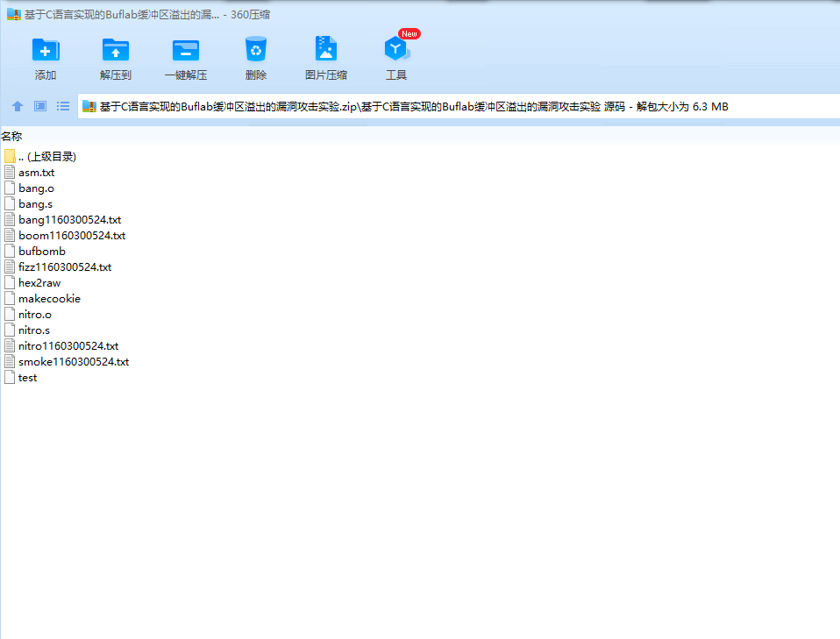The image size is (840, 639).
Task: Click the bang1160300524.txt file icon
Action: tap(10, 219)
